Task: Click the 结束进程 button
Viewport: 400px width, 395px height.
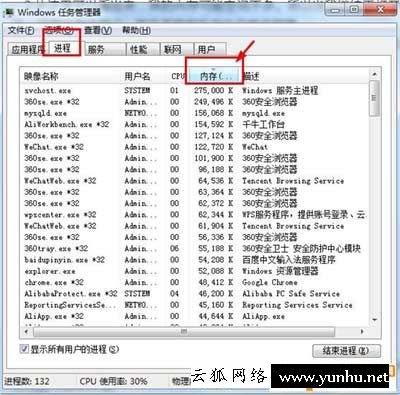Action: click(x=346, y=351)
